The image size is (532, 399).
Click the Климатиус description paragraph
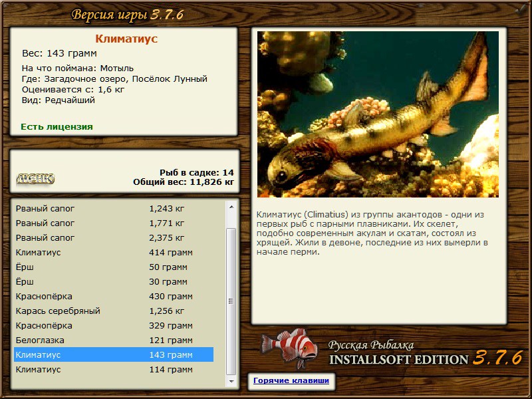[372, 233]
